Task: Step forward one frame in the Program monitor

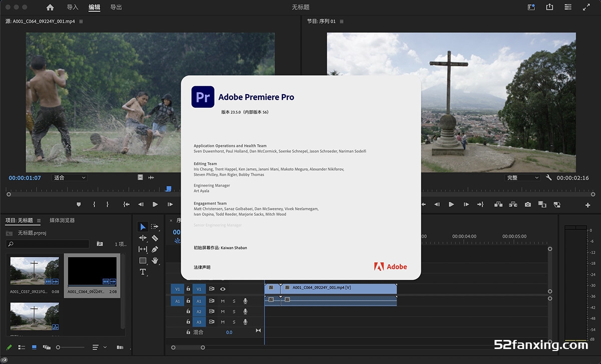Action: point(466,204)
